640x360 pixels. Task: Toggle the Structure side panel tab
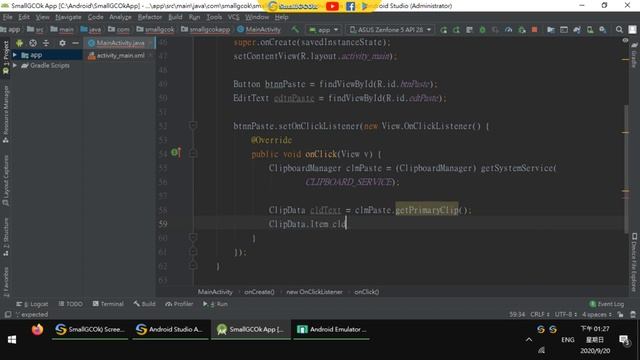point(5,237)
